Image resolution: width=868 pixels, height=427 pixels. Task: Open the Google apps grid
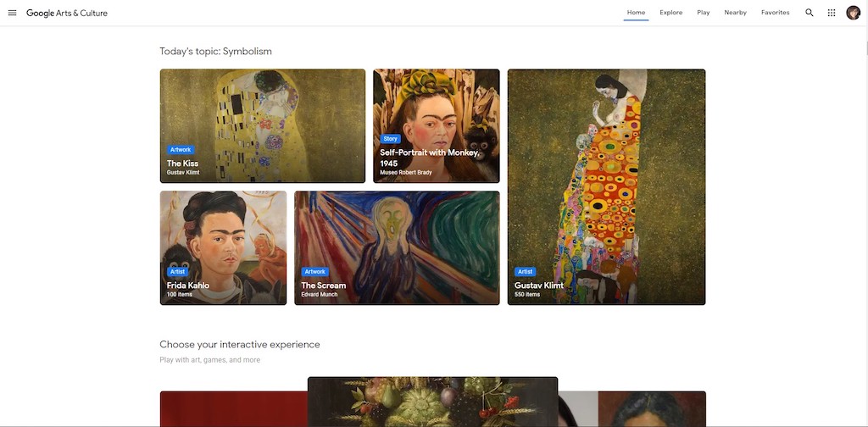[832, 13]
